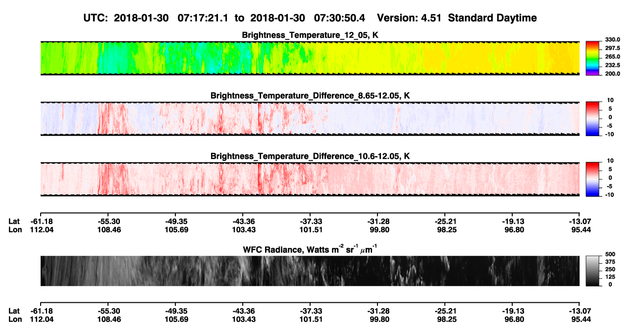The height and width of the screenshot is (330, 644).
Task: Click the title 'Brightness_Temperature_Difference_8.65-12.05, K'
Action: point(311,95)
